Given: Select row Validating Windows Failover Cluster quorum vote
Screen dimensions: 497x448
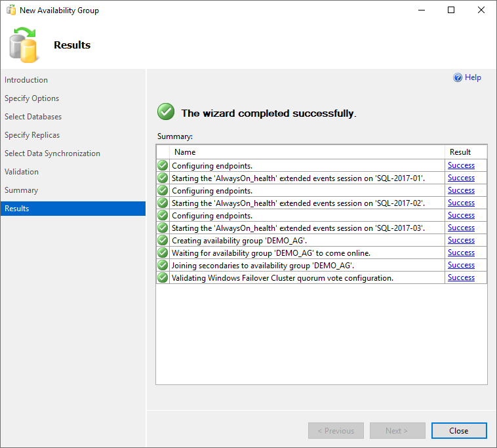Looking at the screenshot, I should pos(322,277).
